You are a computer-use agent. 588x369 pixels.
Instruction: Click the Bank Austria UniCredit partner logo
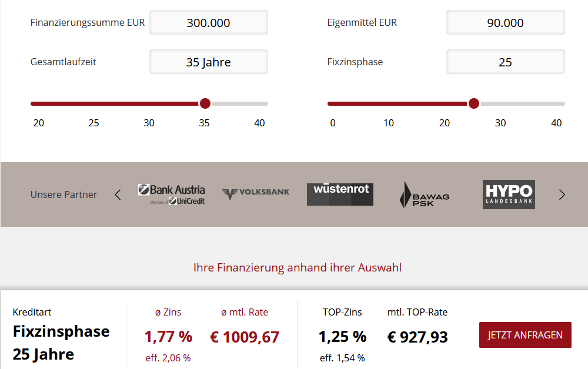(x=171, y=194)
